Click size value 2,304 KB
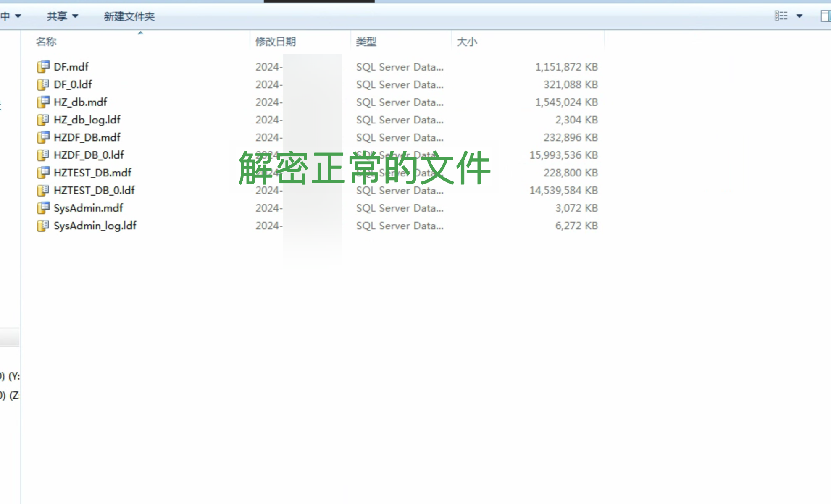 point(576,120)
